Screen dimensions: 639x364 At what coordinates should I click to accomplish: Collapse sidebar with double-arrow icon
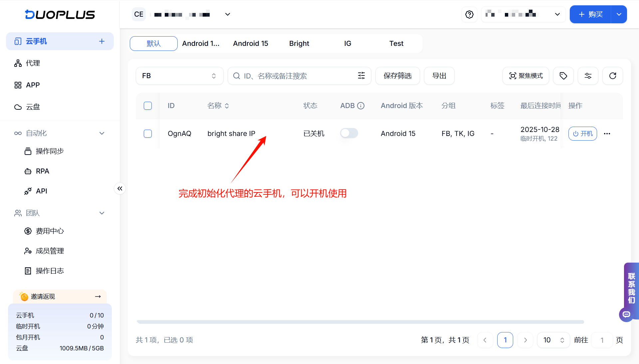120,188
